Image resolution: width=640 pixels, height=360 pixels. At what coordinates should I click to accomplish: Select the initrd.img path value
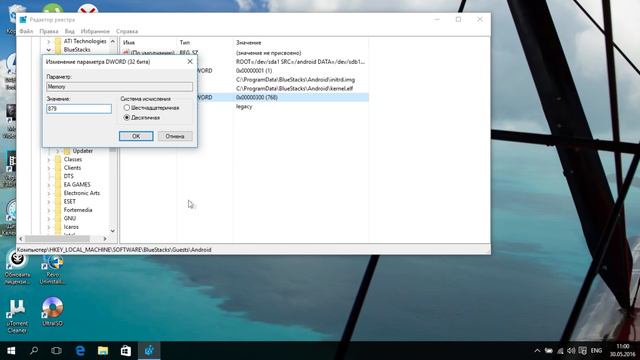click(296, 80)
